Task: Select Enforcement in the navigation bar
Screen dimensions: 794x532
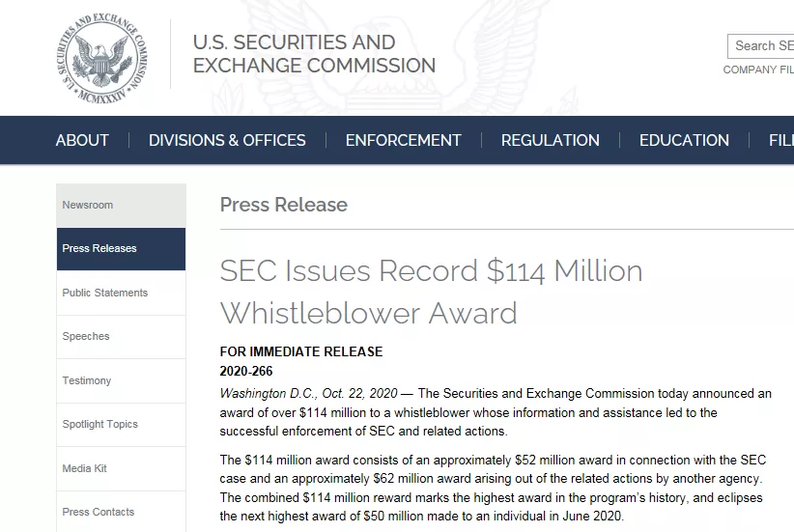Action: (x=403, y=140)
